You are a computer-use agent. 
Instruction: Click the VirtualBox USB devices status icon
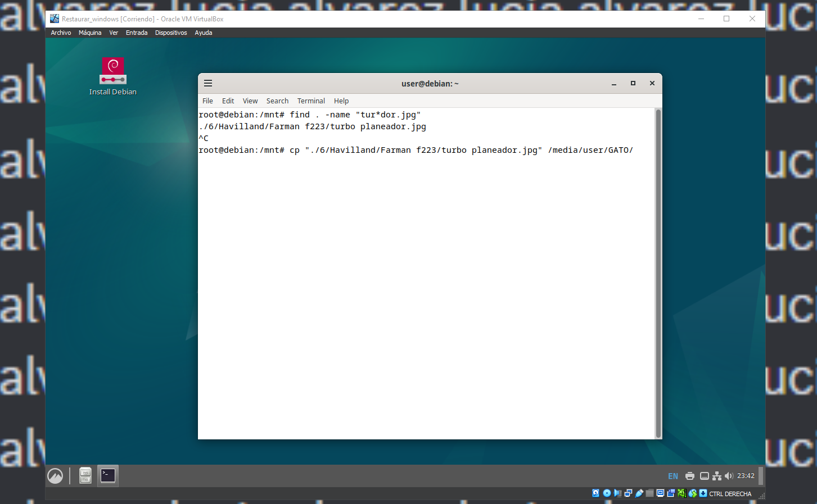(x=639, y=493)
